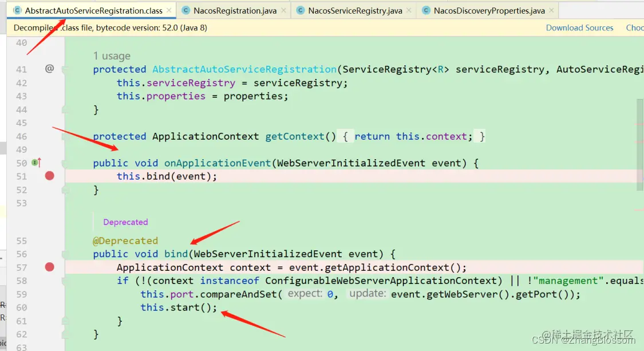Close the NacosDiscoveryProperties.java tab
644x351 pixels.
[x=552, y=11]
